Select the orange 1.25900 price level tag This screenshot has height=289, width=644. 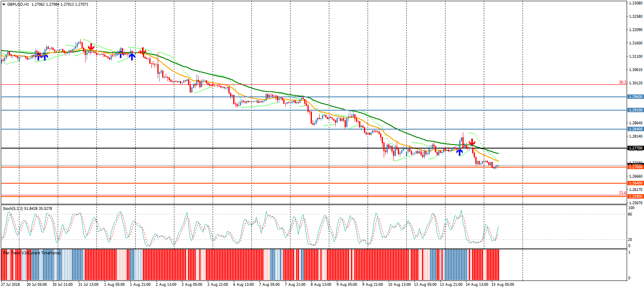pos(635,197)
